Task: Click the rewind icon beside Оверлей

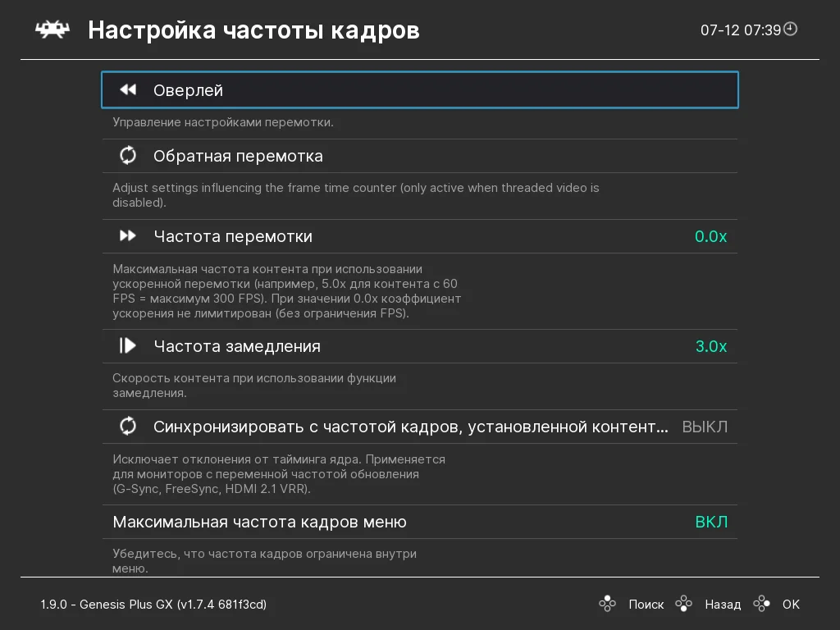Action: (127, 90)
